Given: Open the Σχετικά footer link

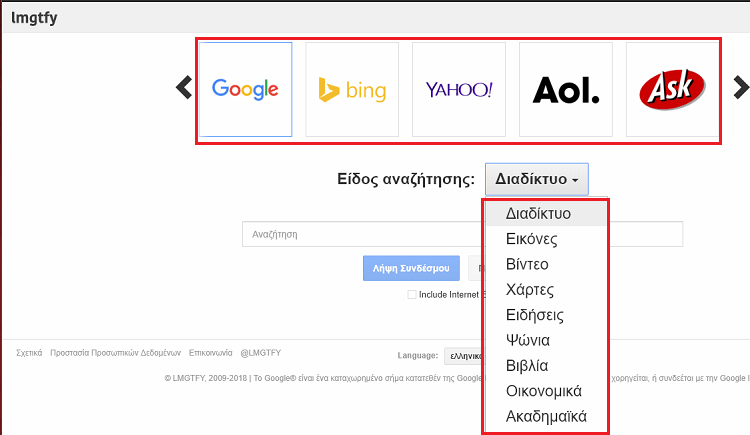Looking at the screenshot, I should [29, 353].
